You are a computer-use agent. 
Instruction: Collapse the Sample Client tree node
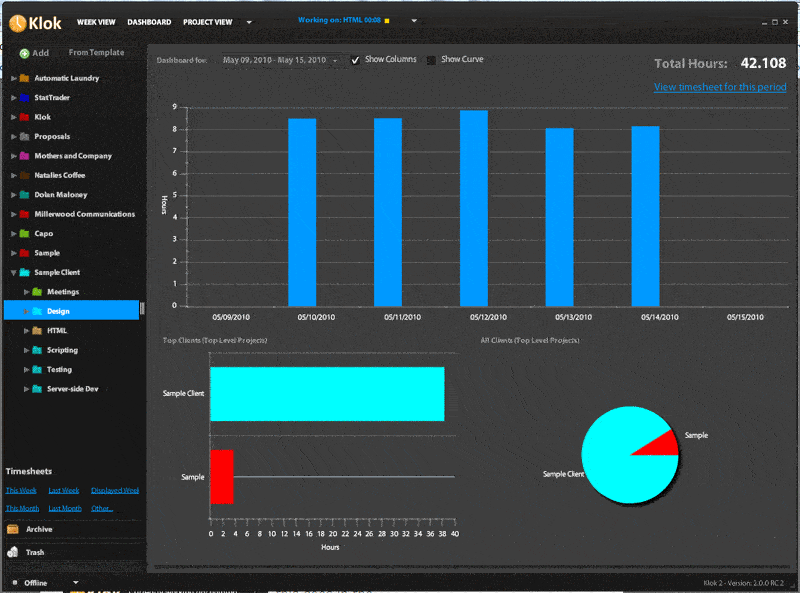click(x=13, y=272)
